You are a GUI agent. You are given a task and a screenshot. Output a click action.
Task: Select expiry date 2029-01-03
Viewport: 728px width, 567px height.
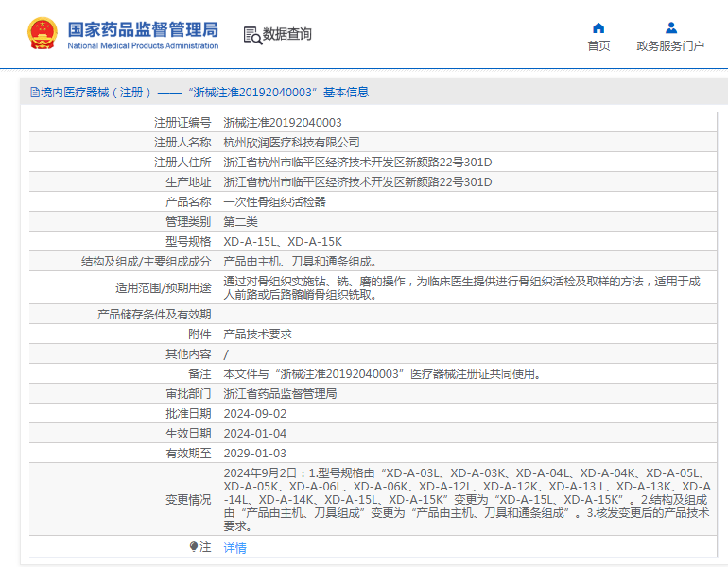coord(254,454)
